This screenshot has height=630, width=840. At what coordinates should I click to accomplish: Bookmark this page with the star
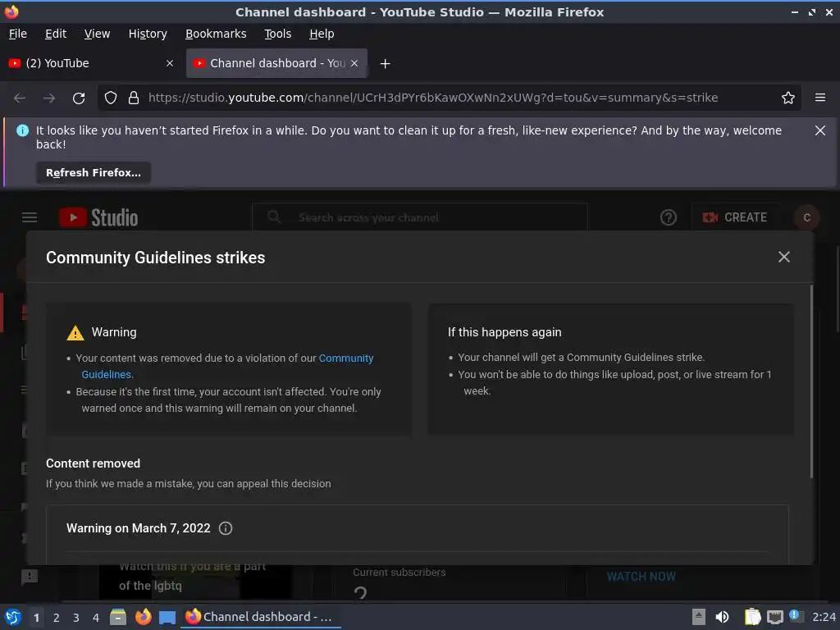787,98
